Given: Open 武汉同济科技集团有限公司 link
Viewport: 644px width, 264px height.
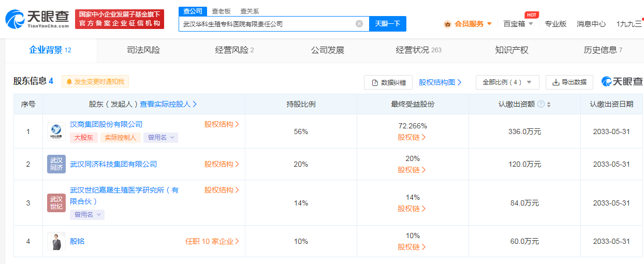Looking at the screenshot, I should pos(113,164).
